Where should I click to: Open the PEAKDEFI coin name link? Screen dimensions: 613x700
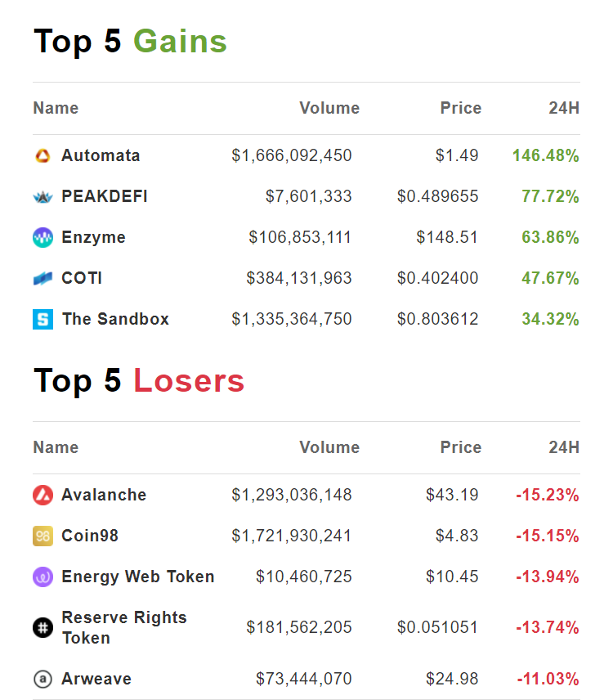105,196
